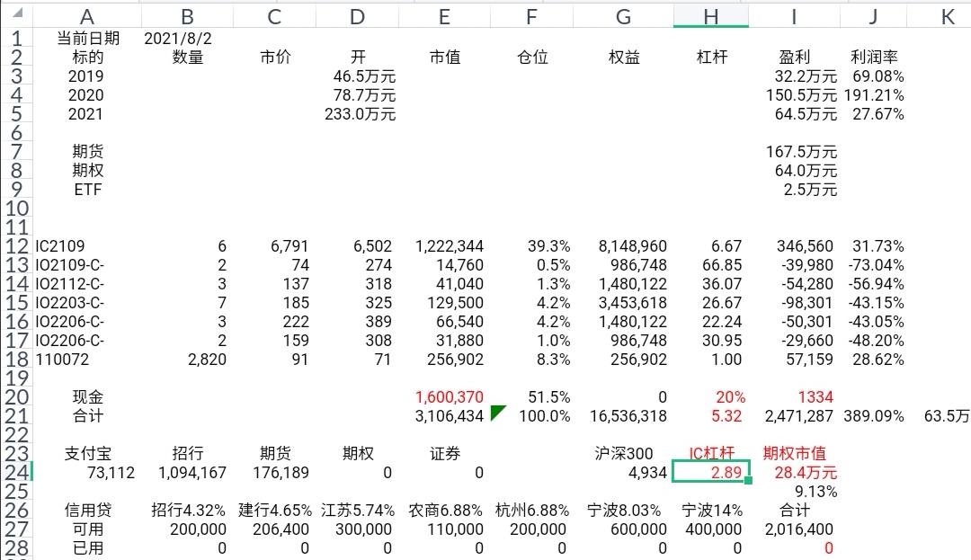Click the red IC杠杆 label
Viewport: 971px width, 560px height.
711,454
